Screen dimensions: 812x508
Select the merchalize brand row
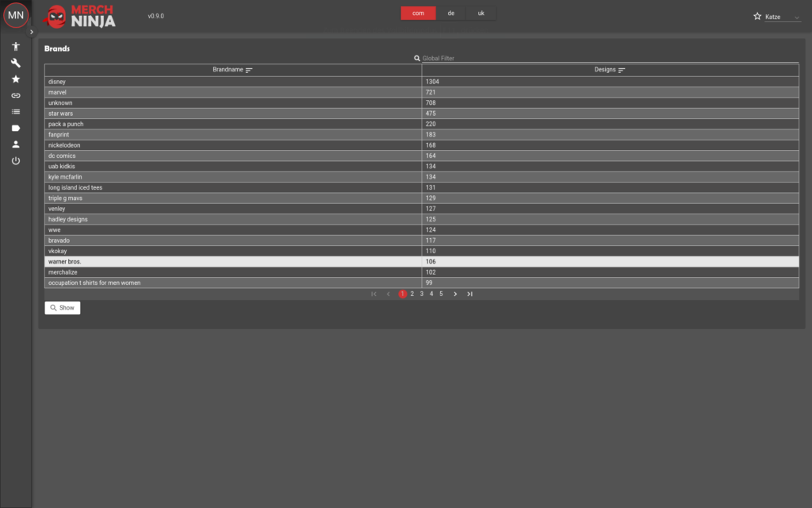[422, 272]
